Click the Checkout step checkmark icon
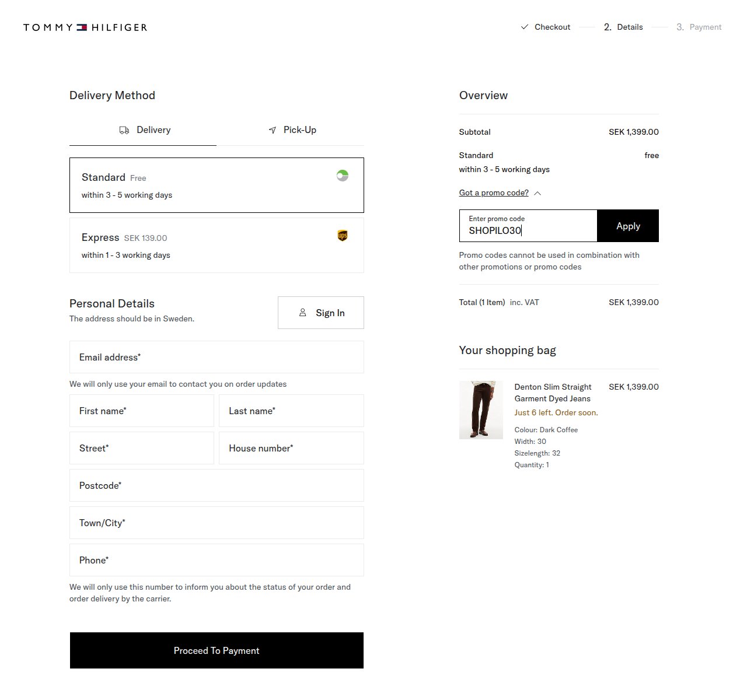 click(524, 27)
